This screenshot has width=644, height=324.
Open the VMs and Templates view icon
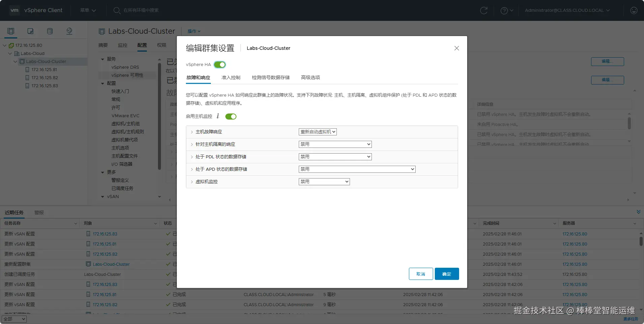click(30, 31)
